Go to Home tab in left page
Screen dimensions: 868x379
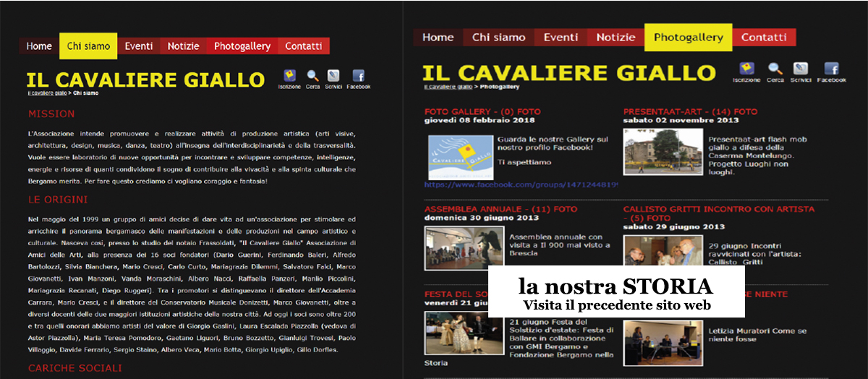pos(39,46)
